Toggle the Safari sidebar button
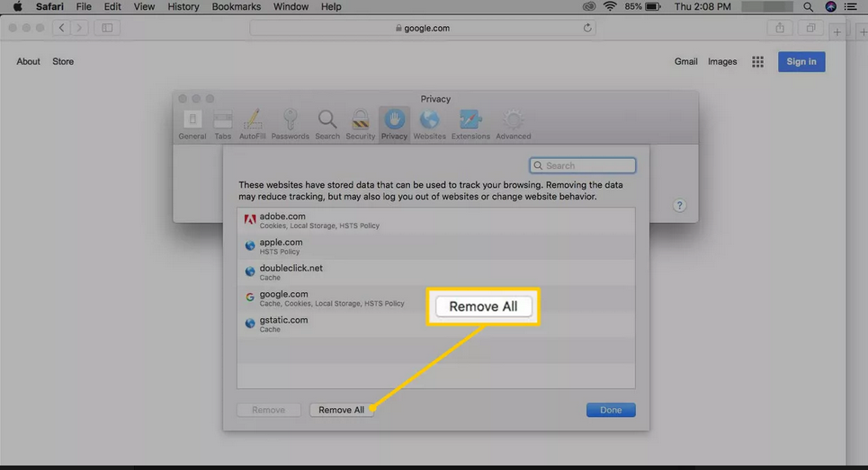This screenshot has width=868, height=470. point(107,28)
